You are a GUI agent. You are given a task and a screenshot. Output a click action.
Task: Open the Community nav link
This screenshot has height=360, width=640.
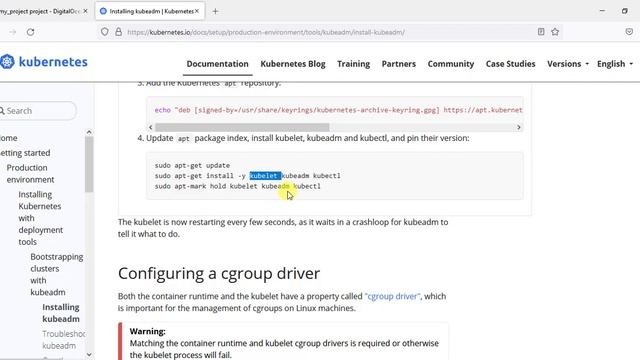click(451, 64)
